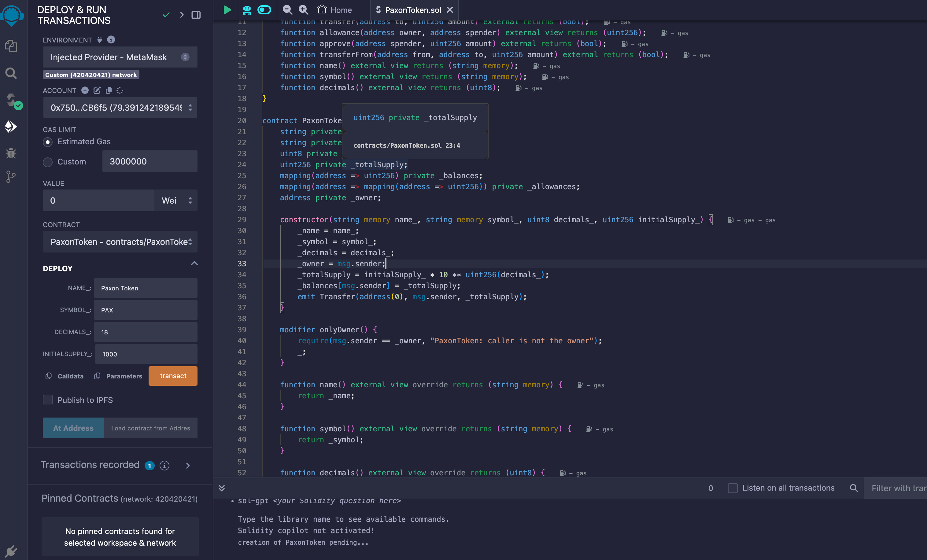This screenshot has width=927, height=560.
Task: Click the orange transact button
Action: [173, 376]
